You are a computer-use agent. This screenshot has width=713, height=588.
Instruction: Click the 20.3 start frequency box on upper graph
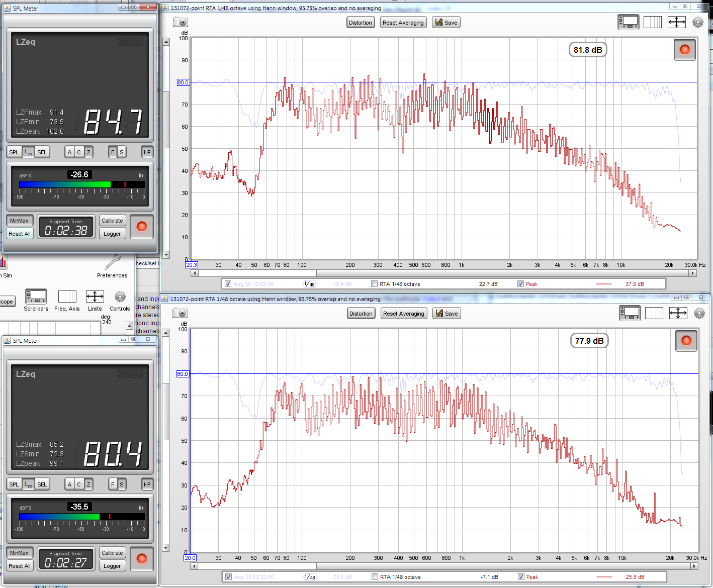point(192,265)
